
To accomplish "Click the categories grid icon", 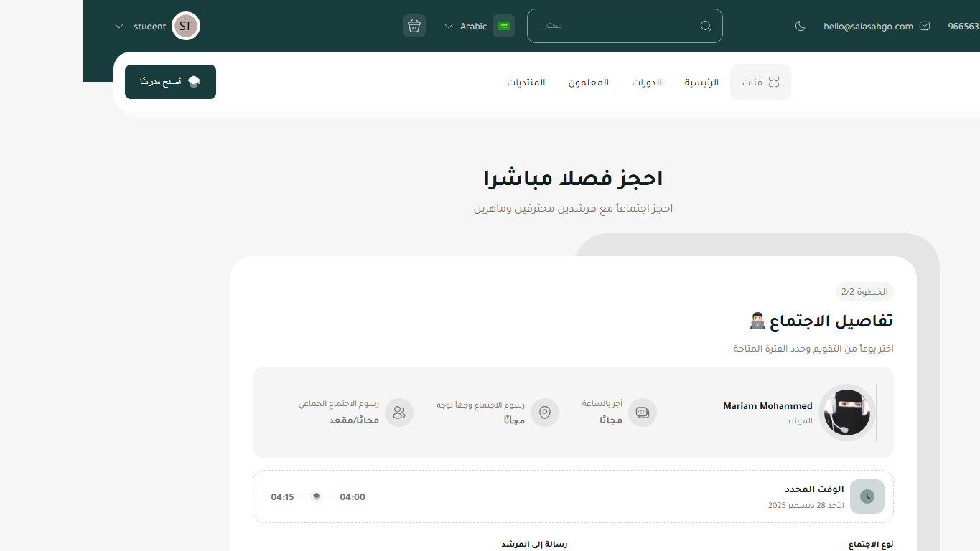I will 774,83.
